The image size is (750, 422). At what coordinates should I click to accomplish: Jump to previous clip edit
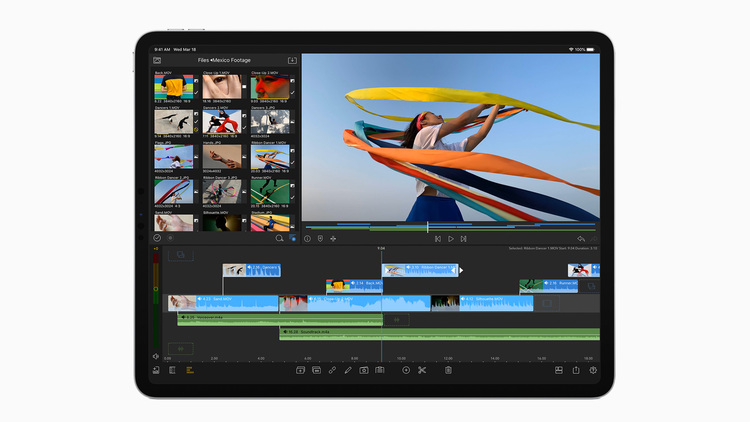pyautogui.click(x=438, y=239)
